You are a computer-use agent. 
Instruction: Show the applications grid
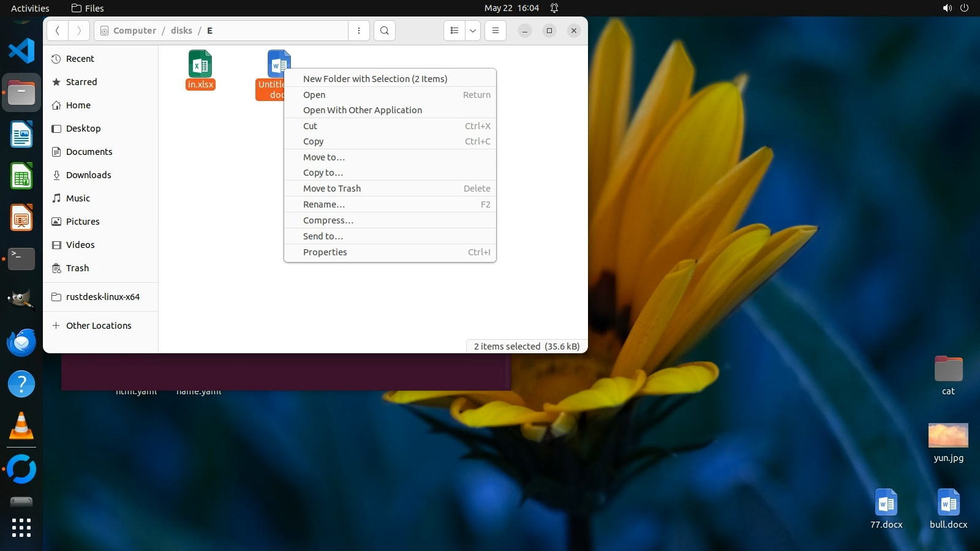[x=21, y=527]
